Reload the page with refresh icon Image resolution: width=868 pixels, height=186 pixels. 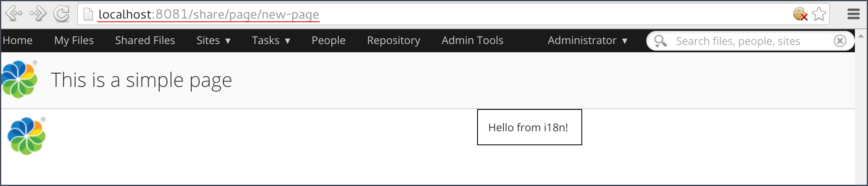click(62, 14)
